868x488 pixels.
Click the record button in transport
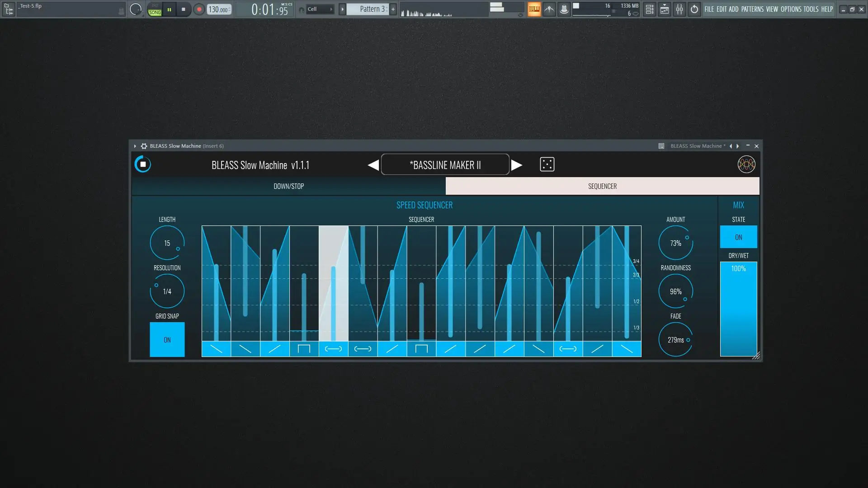click(199, 9)
